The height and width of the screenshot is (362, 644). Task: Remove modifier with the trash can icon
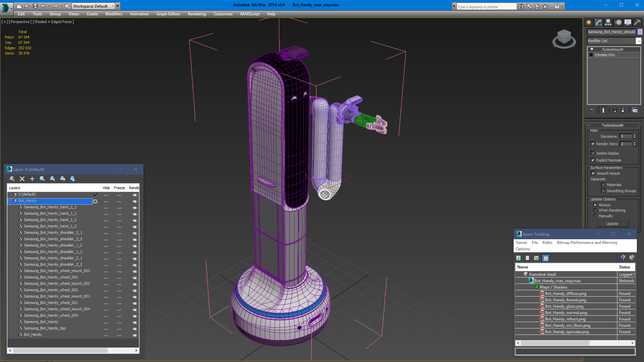(x=623, y=110)
